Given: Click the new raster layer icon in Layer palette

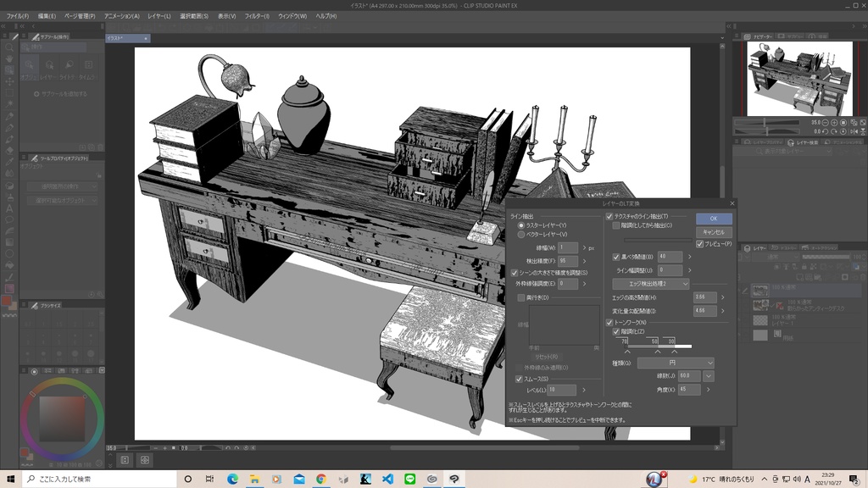Looking at the screenshot, I should pyautogui.click(x=799, y=277).
